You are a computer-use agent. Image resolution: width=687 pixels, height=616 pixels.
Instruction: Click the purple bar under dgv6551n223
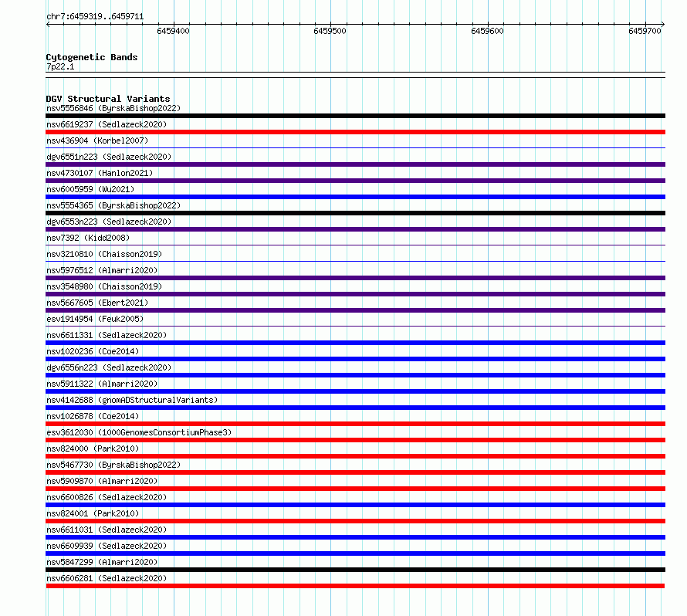pyautogui.click(x=355, y=164)
